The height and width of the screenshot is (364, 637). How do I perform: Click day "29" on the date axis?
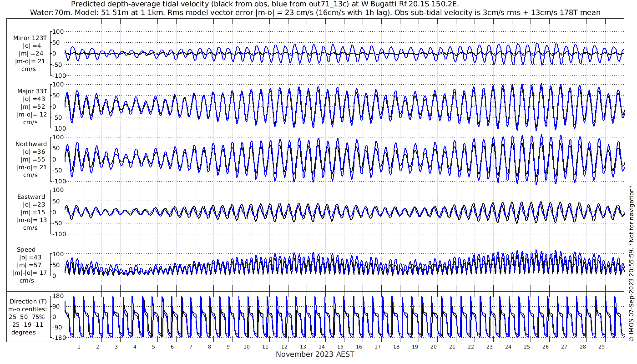click(601, 347)
